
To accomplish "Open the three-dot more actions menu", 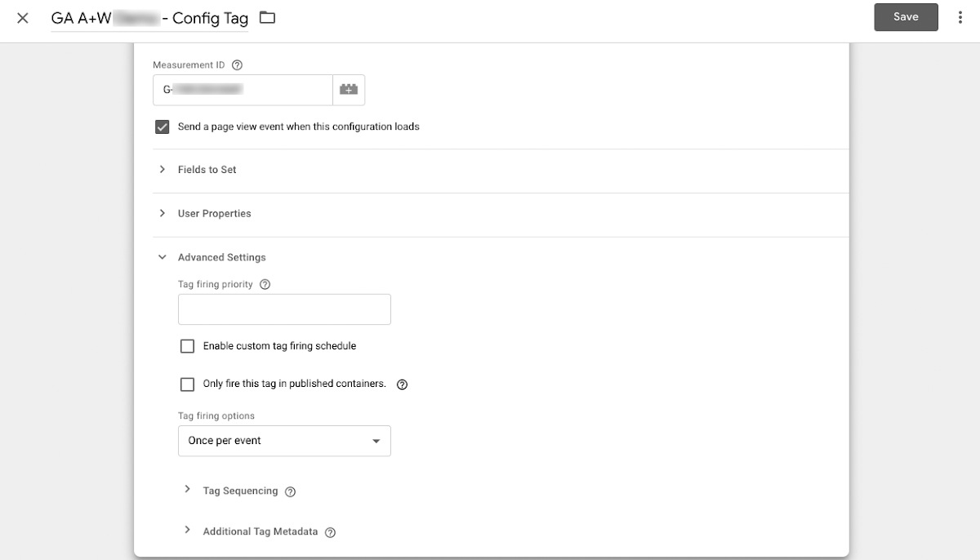I will coord(960,17).
